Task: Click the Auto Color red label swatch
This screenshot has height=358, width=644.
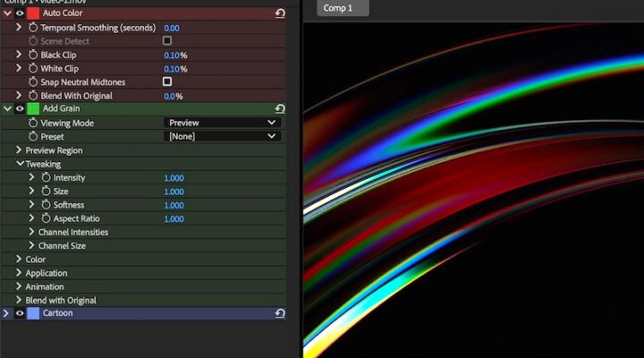Action: click(33, 13)
